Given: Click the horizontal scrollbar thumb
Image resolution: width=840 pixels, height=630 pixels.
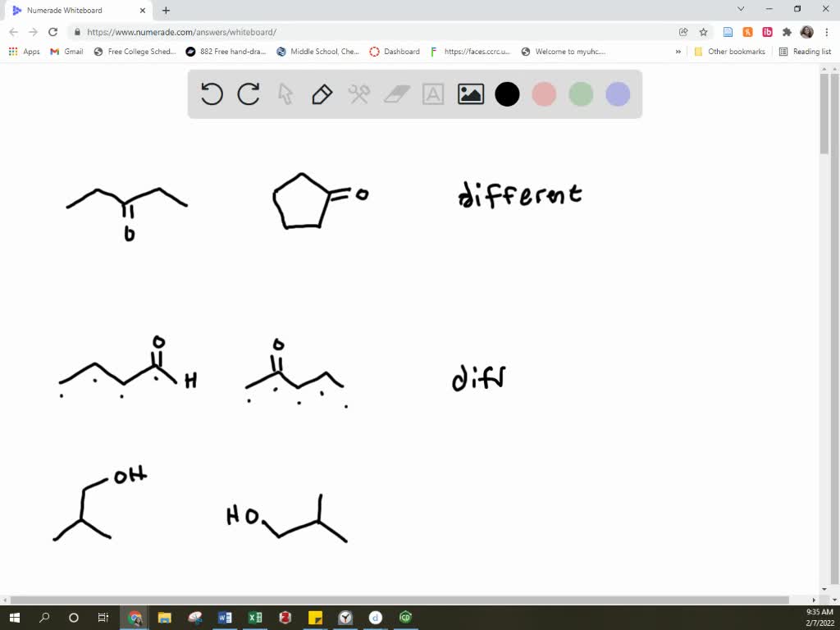Looking at the screenshot, I should click(399, 600).
